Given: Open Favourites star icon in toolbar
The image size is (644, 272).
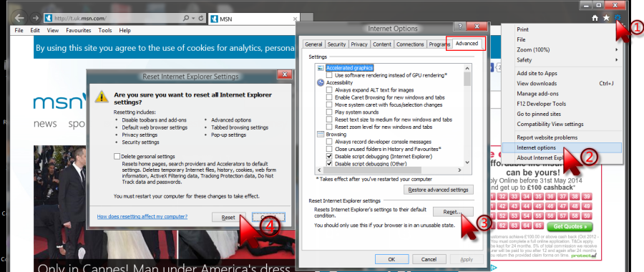Looking at the screenshot, I should click(x=606, y=18).
